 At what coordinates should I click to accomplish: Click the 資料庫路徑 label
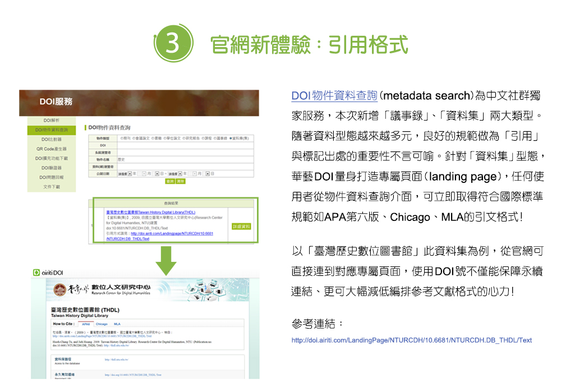click(63, 359)
